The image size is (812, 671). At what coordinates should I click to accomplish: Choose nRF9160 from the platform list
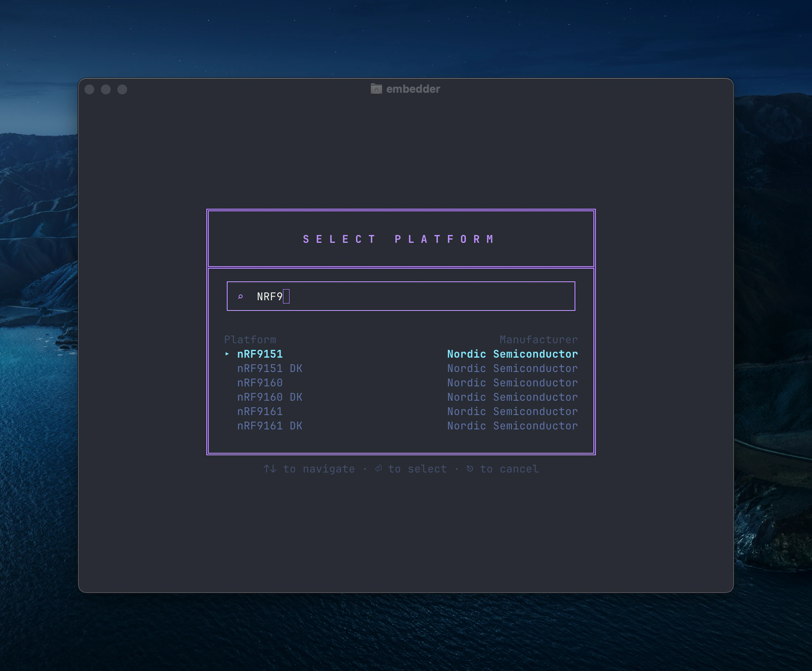260,383
